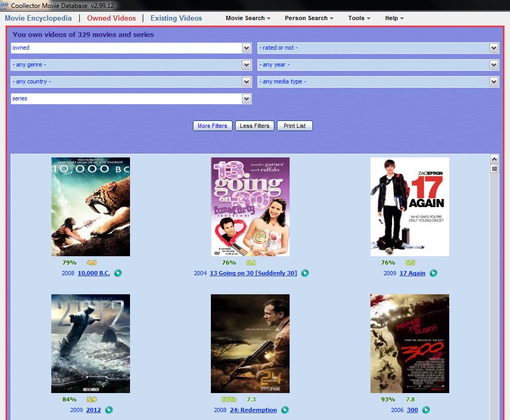Image resolution: width=510 pixels, height=420 pixels.
Task: Open the Movie Search menu
Action: pos(248,18)
